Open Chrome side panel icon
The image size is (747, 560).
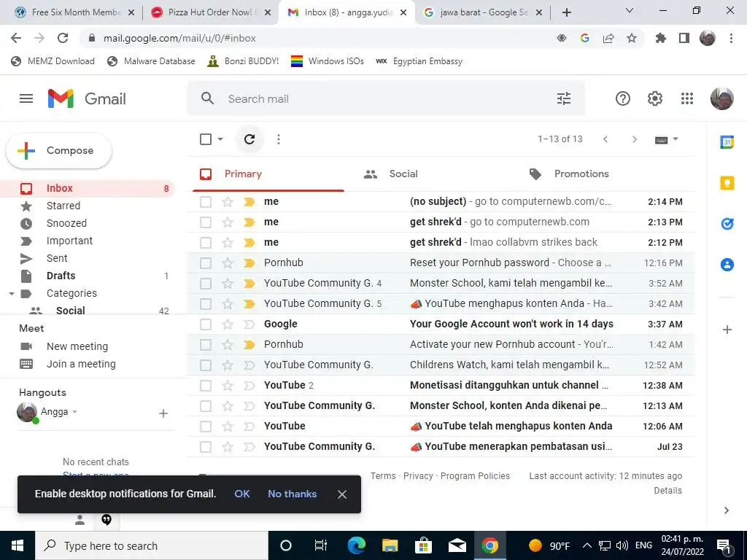pyautogui.click(x=684, y=38)
